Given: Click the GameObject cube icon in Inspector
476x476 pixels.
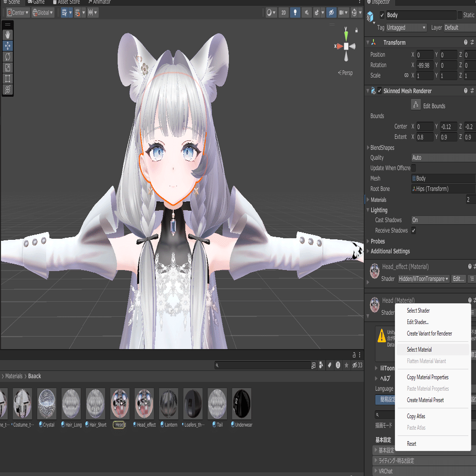Looking at the screenshot, I should [x=370, y=17].
